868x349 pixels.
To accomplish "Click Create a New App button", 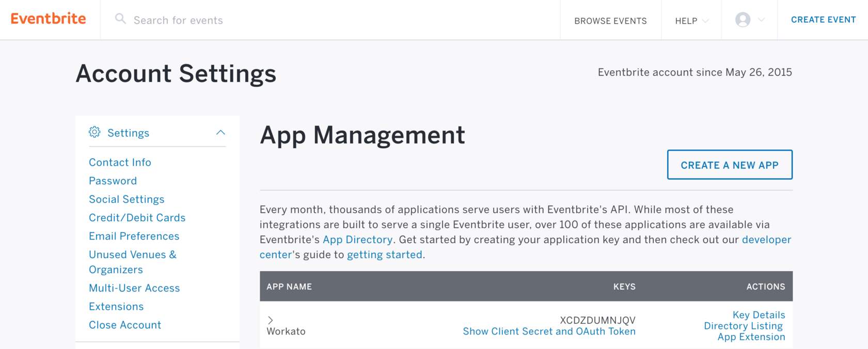I will (730, 165).
